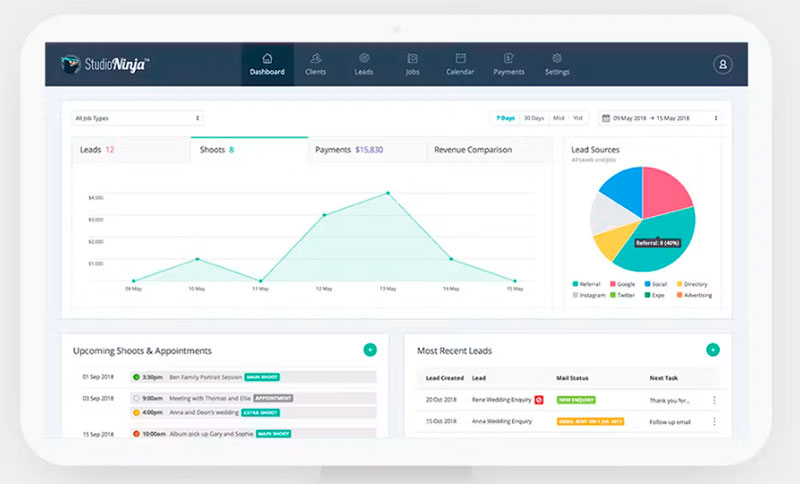Click the 10 May chart data point
Viewport: 800px width, 484px height.
tap(197, 259)
